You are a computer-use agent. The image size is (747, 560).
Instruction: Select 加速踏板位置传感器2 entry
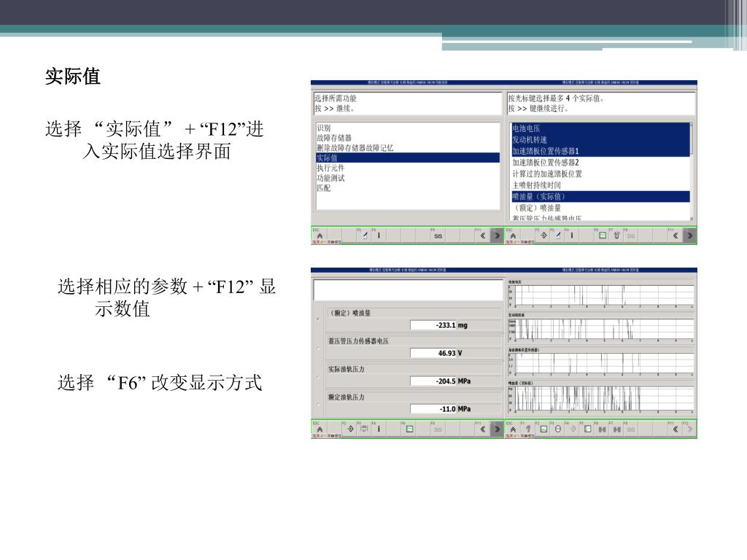[x=546, y=163]
